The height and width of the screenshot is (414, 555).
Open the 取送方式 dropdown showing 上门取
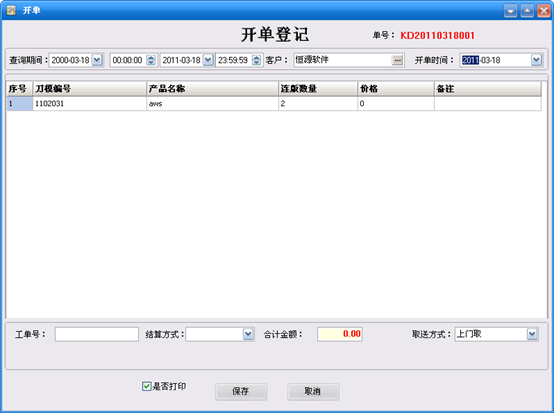[x=532, y=334]
